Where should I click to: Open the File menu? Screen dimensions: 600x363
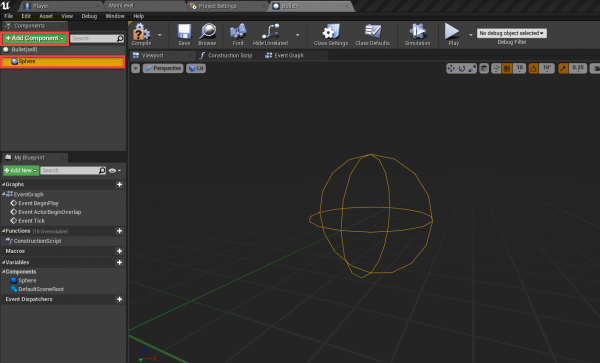(x=8, y=16)
